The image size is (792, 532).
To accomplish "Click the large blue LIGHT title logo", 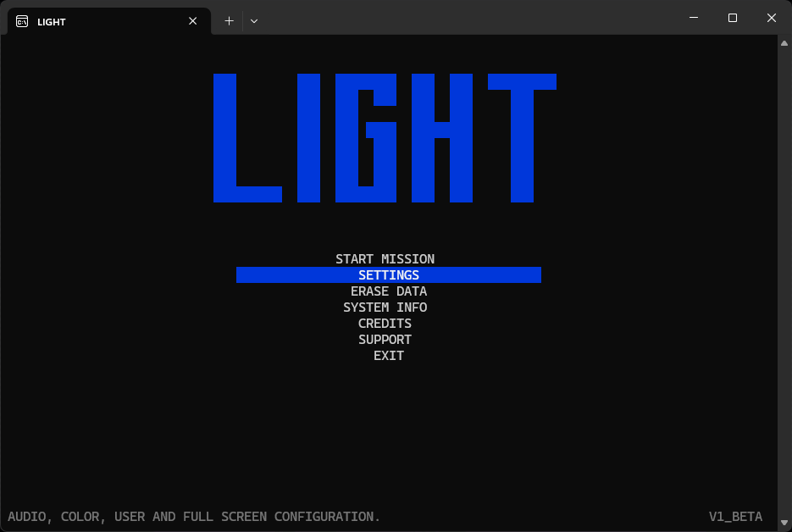I will [385, 138].
